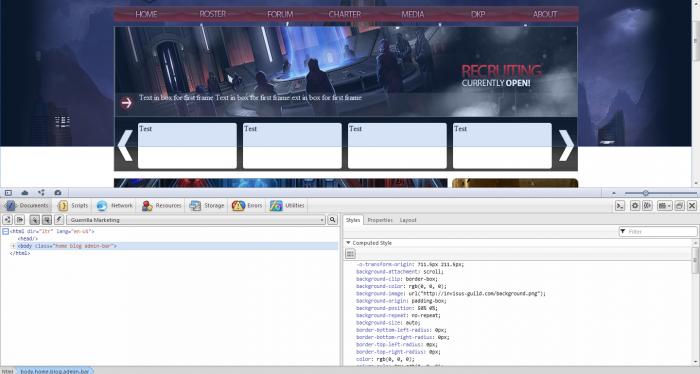Click the Recruiting Currently Open banner
The image size is (700, 374).
pos(501,76)
